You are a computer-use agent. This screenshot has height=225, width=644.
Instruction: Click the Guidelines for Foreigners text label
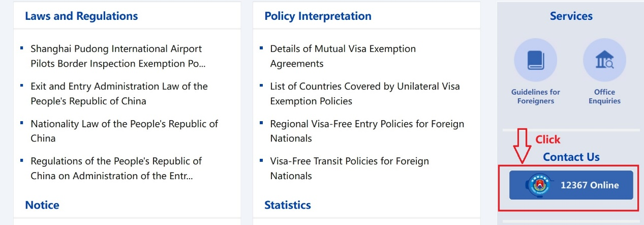pos(535,96)
